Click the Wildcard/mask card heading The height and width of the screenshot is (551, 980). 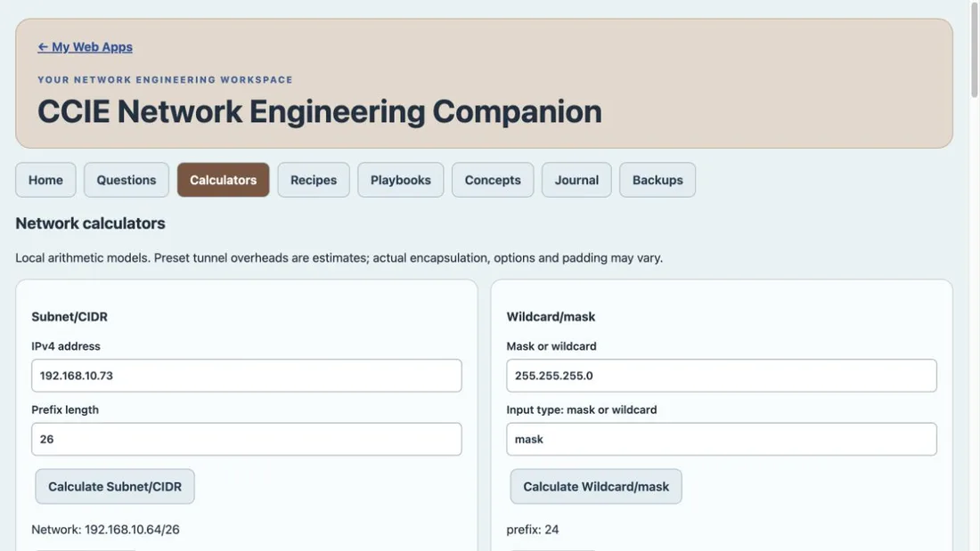pos(551,317)
